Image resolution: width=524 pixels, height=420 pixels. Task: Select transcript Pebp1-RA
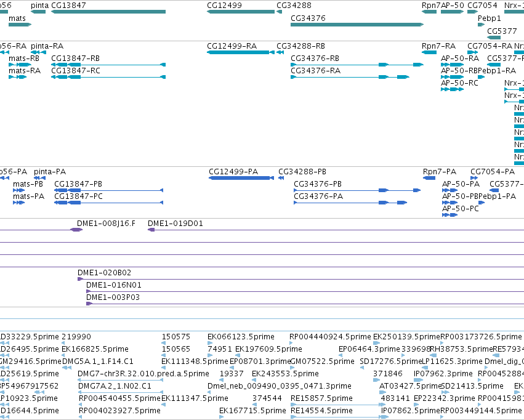pyautogui.click(x=482, y=77)
